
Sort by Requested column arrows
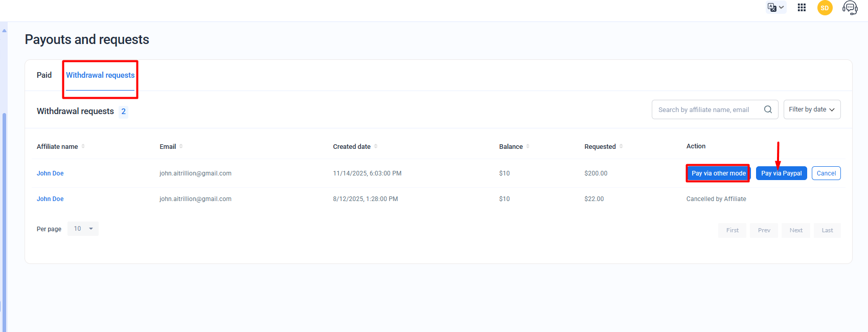tap(621, 146)
